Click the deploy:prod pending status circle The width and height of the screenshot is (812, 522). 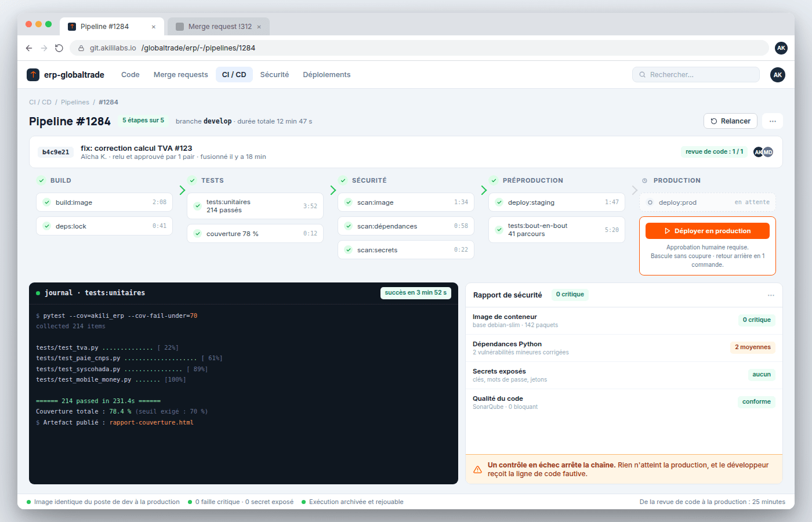coord(650,202)
